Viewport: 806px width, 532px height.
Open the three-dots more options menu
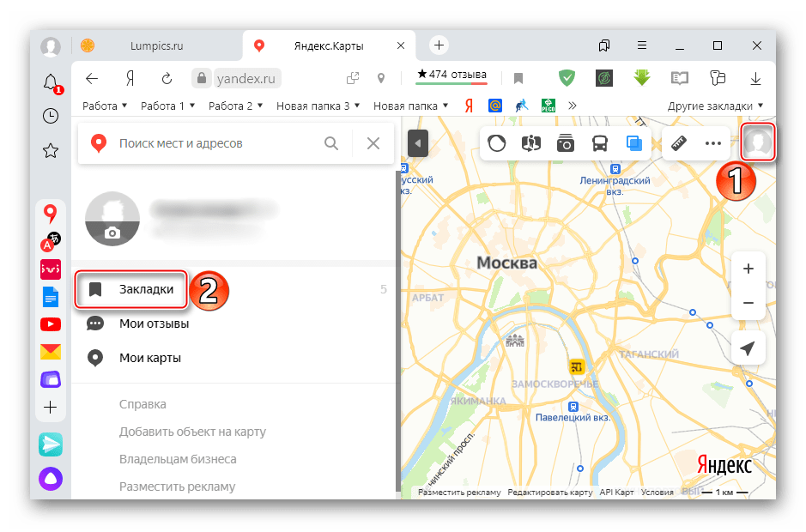coord(713,143)
